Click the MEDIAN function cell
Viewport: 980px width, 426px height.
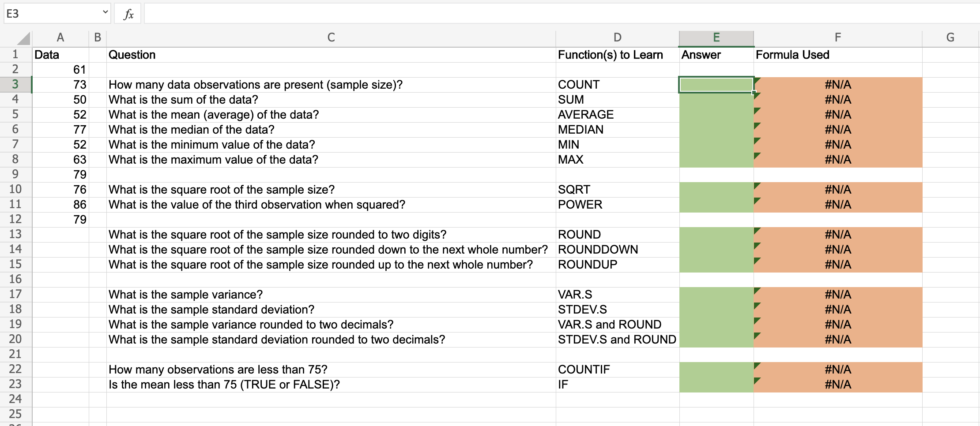click(618, 130)
